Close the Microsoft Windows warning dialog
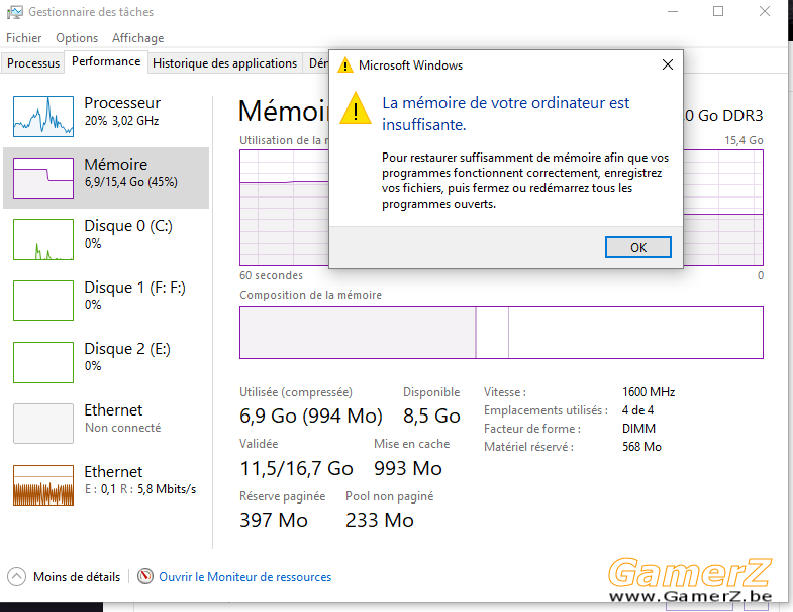This screenshot has width=793, height=612. pyautogui.click(x=668, y=65)
